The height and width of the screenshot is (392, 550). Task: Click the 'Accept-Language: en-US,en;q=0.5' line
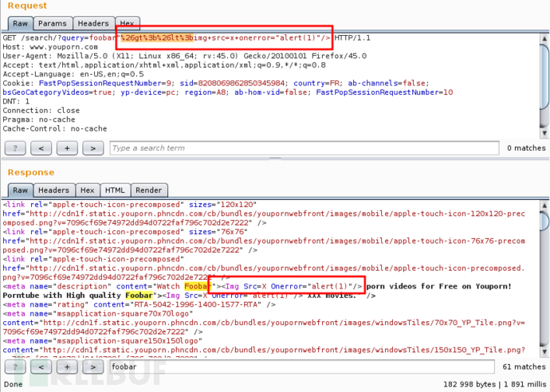pyautogui.click(x=73, y=74)
